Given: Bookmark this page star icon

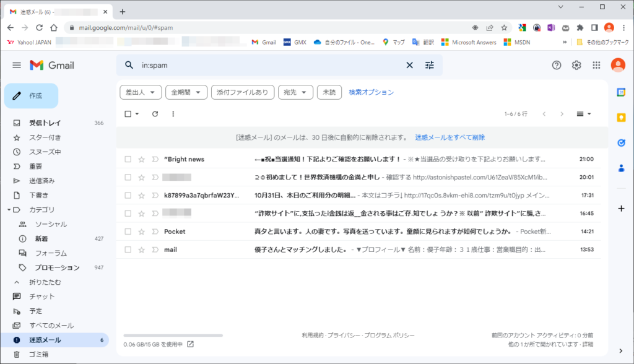Looking at the screenshot, I should tap(504, 27).
